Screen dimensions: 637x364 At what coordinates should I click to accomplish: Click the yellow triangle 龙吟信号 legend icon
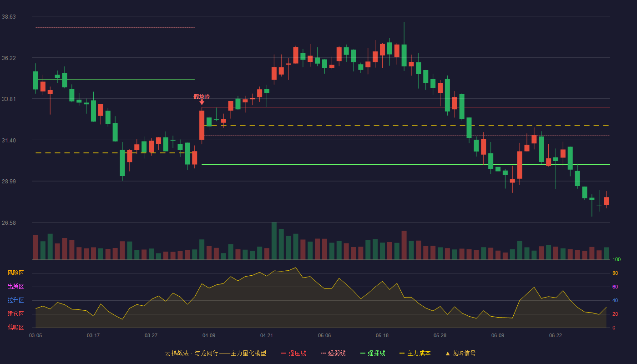pyautogui.click(x=448, y=353)
